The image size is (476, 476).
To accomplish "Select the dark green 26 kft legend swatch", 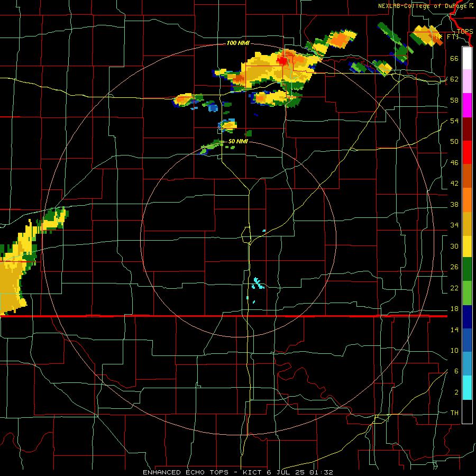I will click(467, 269).
